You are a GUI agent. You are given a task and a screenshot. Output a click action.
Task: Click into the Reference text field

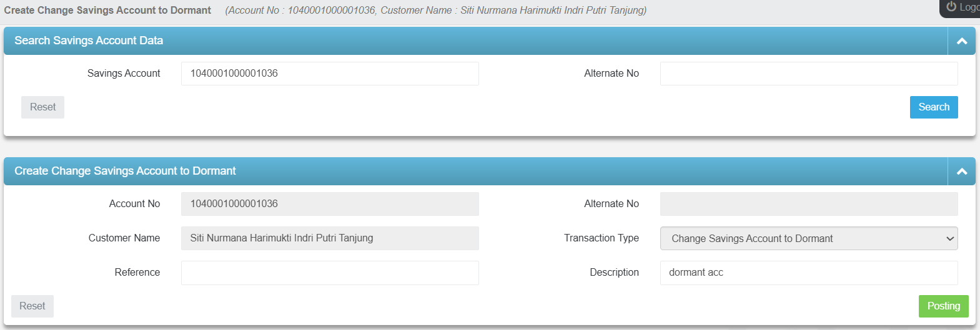[330, 273]
